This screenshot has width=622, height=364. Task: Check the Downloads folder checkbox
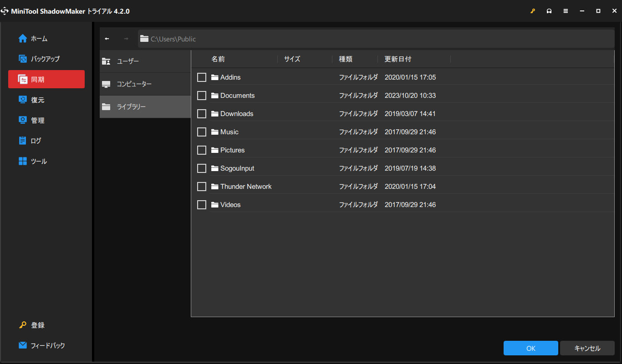pyautogui.click(x=202, y=114)
